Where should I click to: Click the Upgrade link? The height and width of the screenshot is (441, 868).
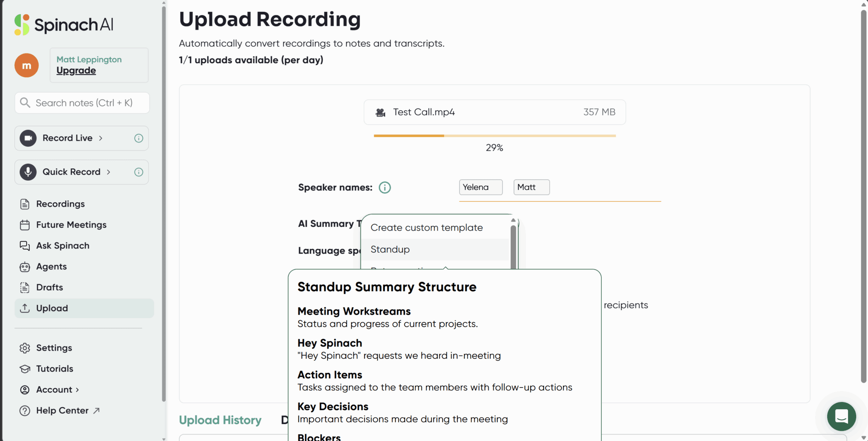76,71
